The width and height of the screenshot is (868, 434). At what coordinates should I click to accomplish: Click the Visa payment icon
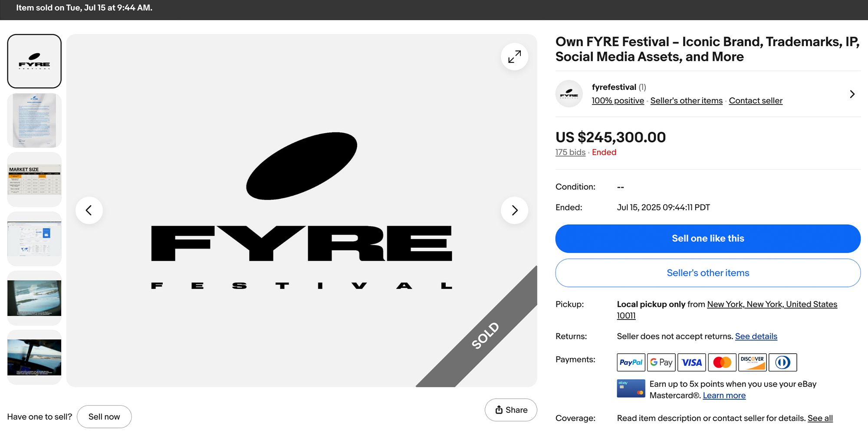pyautogui.click(x=691, y=362)
